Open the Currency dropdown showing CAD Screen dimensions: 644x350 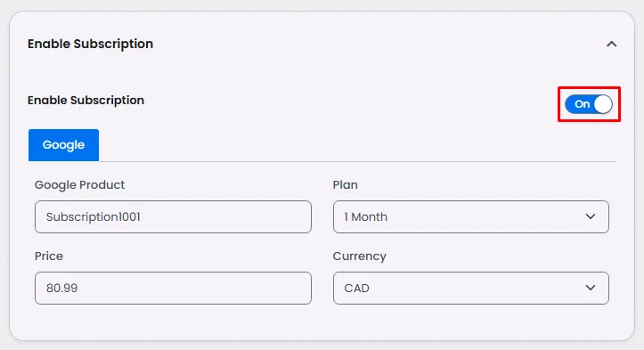tap(470, 288)
